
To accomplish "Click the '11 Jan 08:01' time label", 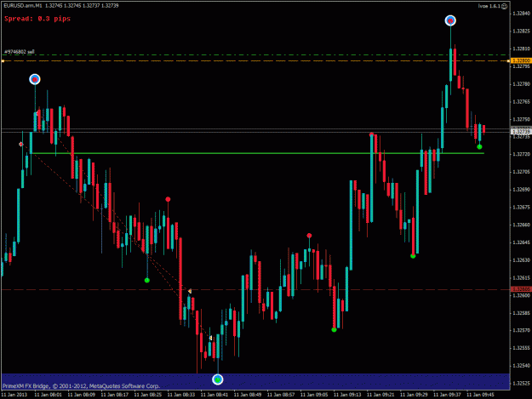I will (49, 395).
